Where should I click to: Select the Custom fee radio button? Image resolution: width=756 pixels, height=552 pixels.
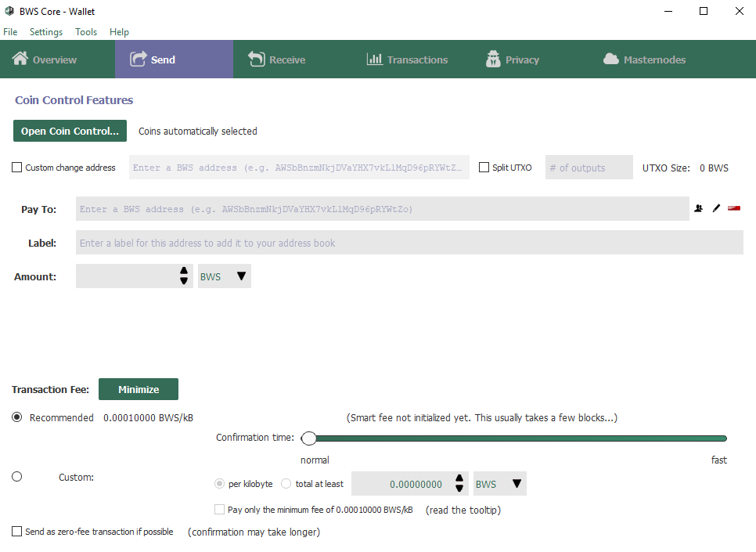(x=17, y=477)
